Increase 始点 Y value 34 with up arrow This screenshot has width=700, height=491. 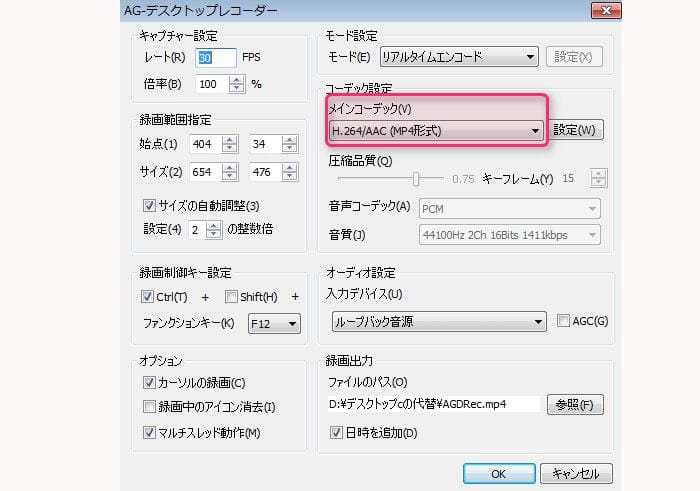[x=290, y=140]
